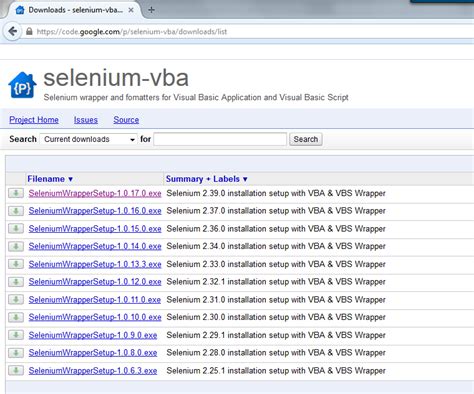This screenshot has height=394, width=474.
Task: Open SeleniumWrapperSetup-1.0.12.0.exe link
Action: (95, 282)
